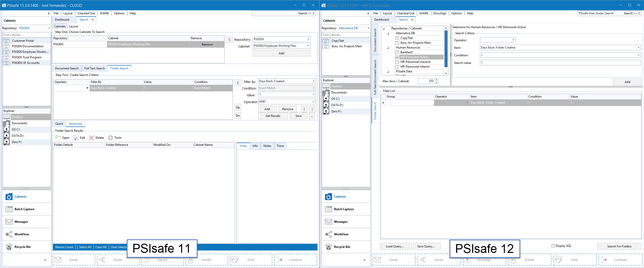644x268 pixels.
Task: Open the DocuSign menu in the menu bar
Action: (x=439, y=13)
